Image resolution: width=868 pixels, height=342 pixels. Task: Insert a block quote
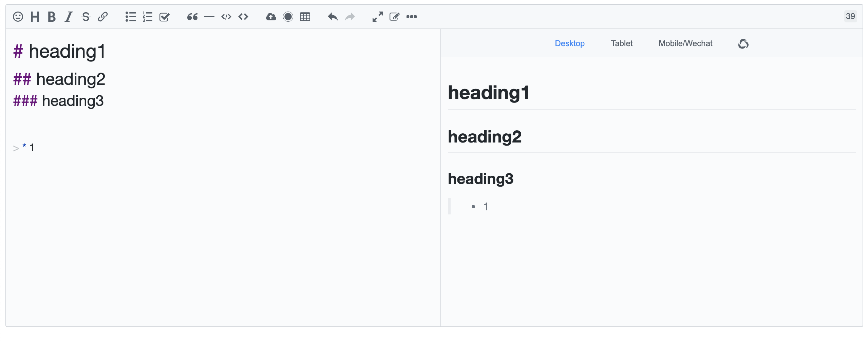point(192,17)
